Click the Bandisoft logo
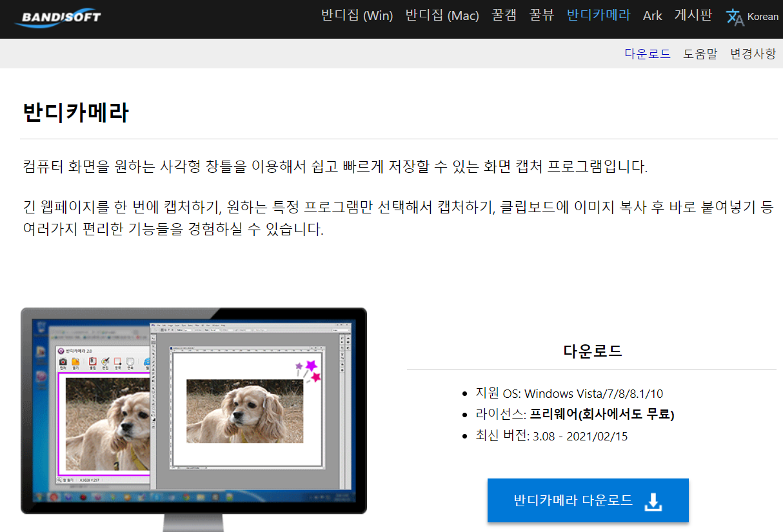Image resolution: width=783 pixels, height=532 pixels. click(57, 17)
